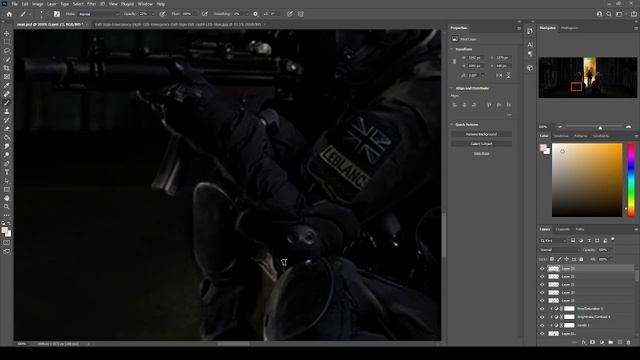The height and width of the screenshot is (360, 640).
Task: Open the brush settings panel icon in options bar
Action: [57, 14]
